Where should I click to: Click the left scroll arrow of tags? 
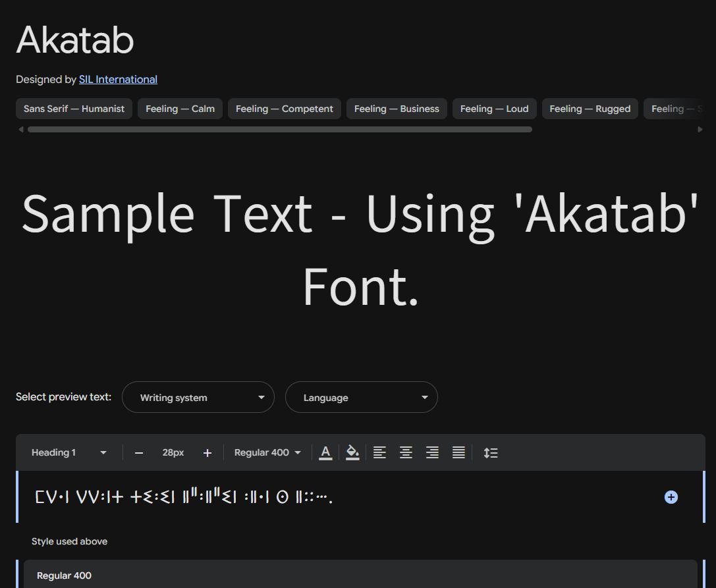tap(20, 130)
